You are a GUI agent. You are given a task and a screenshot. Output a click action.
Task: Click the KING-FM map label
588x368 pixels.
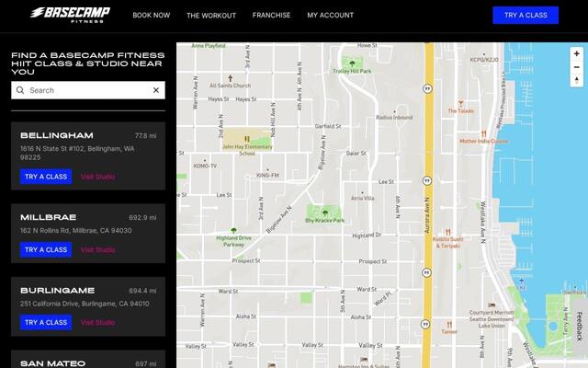tap(267, 175)
